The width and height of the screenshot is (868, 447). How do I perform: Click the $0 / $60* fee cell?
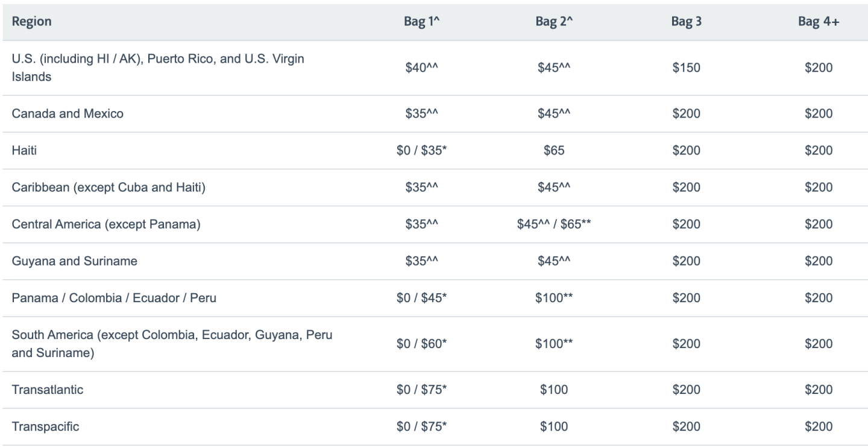[x=421, y=344]
